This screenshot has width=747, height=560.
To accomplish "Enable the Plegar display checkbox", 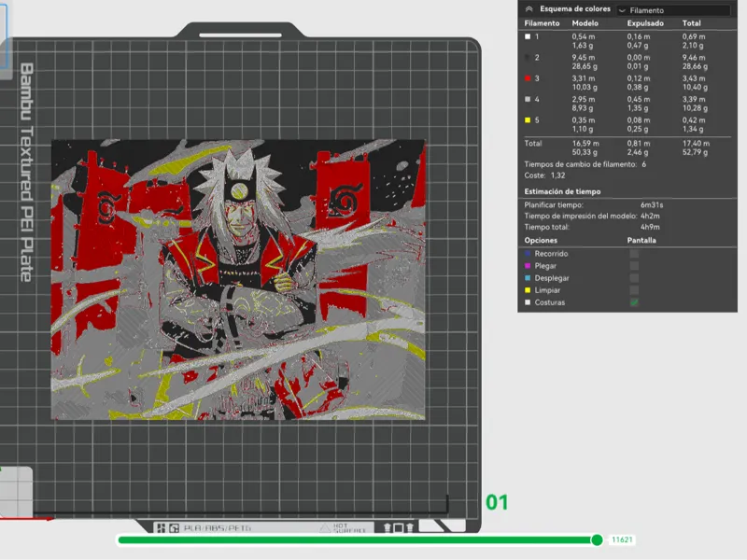I will point(634,266).
